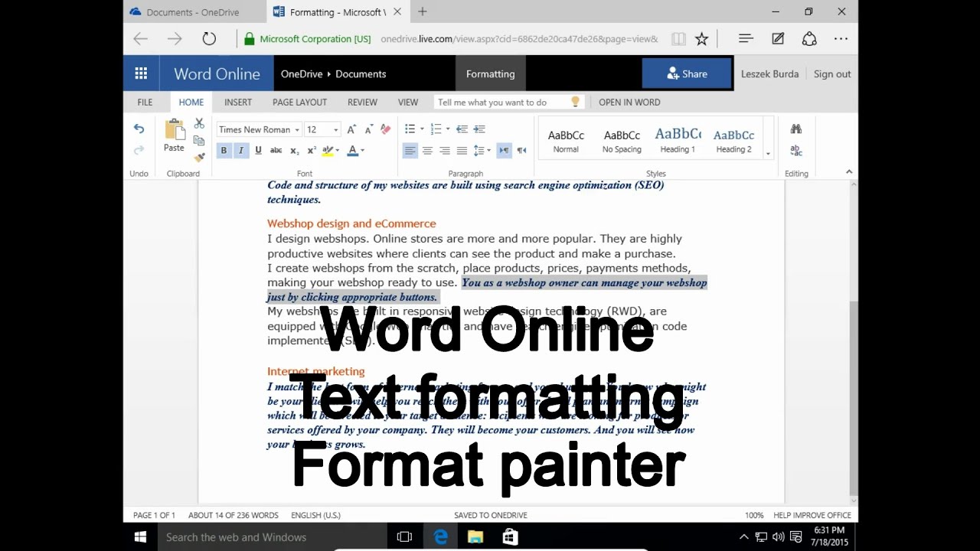Shrink font size with the smaller A icon

coord(368,129)
